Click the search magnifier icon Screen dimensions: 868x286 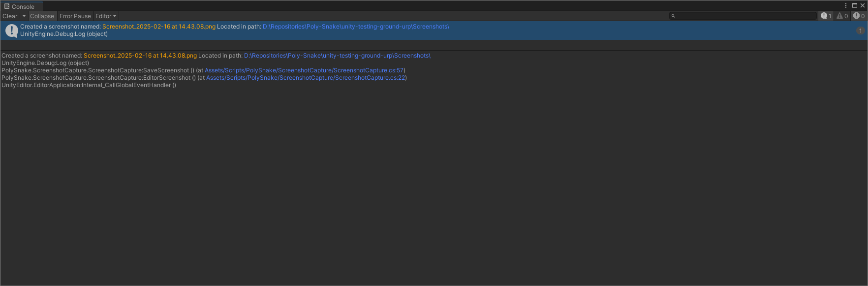673,16
